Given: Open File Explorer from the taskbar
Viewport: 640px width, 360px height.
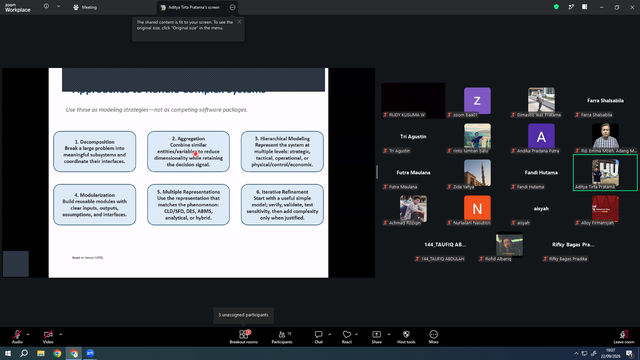Looking at the screenshot, I should tap(41, 353).
